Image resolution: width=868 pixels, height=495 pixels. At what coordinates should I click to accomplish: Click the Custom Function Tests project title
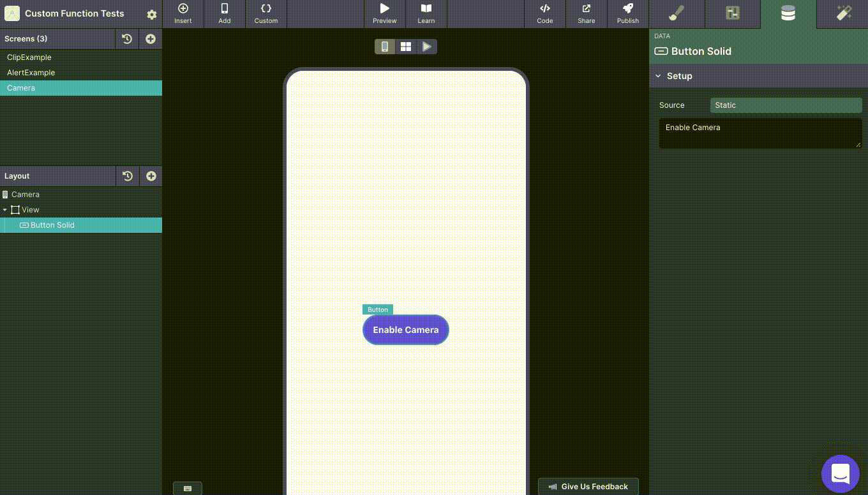click(x=75, y=13)
